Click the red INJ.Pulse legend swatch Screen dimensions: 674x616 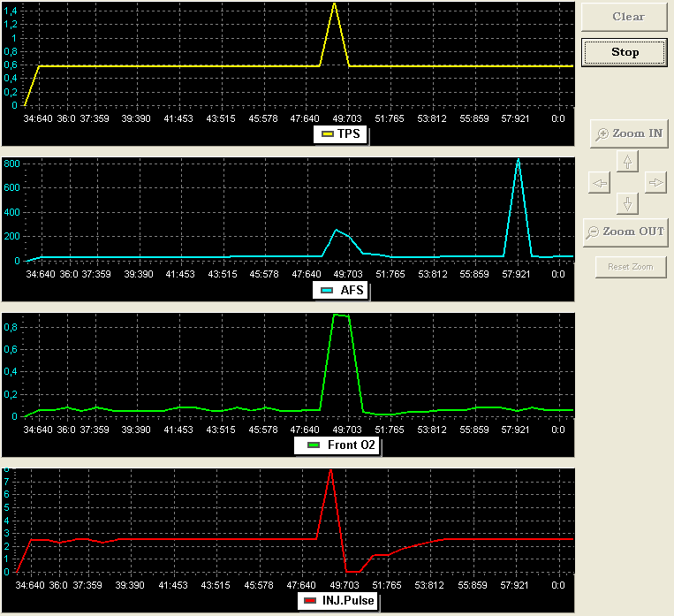click(x=310, y=602)
